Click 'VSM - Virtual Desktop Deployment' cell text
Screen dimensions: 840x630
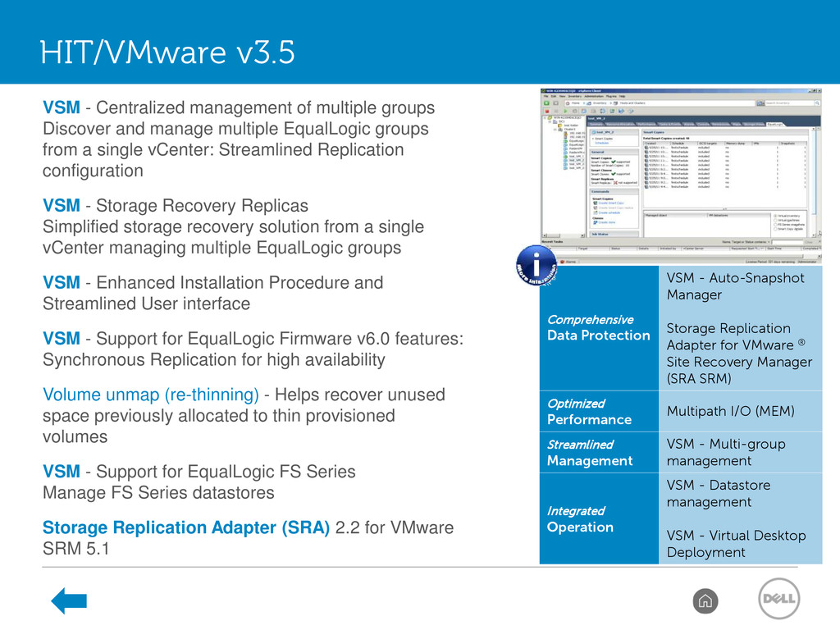[x=736, y=544]
